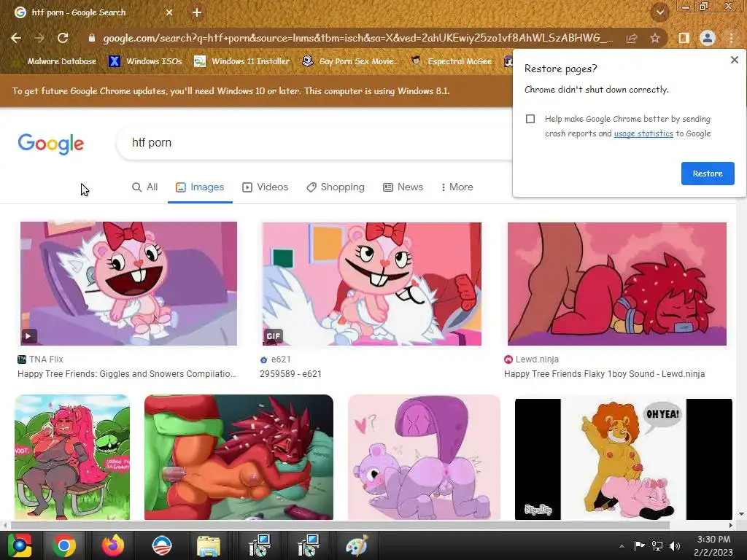Expand the More search options menu

point(457,187)
